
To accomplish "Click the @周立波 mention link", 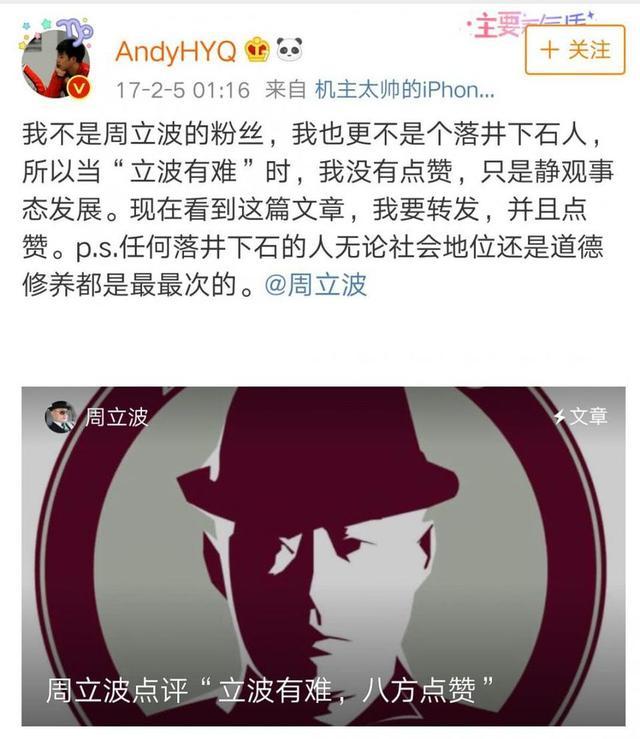I will point(315,285).
